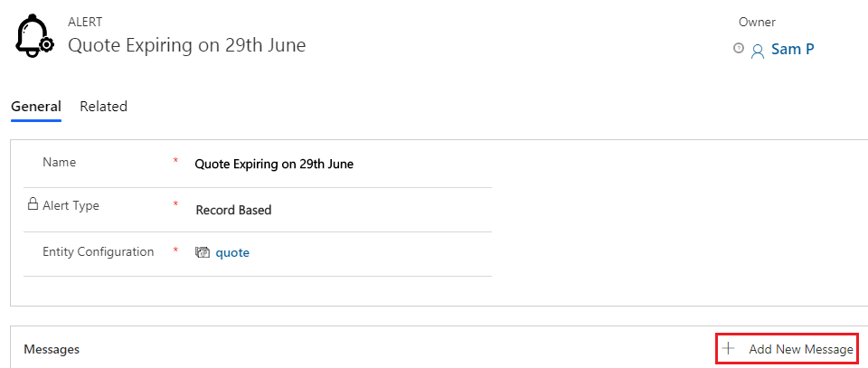Click the alert bell icon in header
This screenshot has height=368, width=868.
point(35,35)
